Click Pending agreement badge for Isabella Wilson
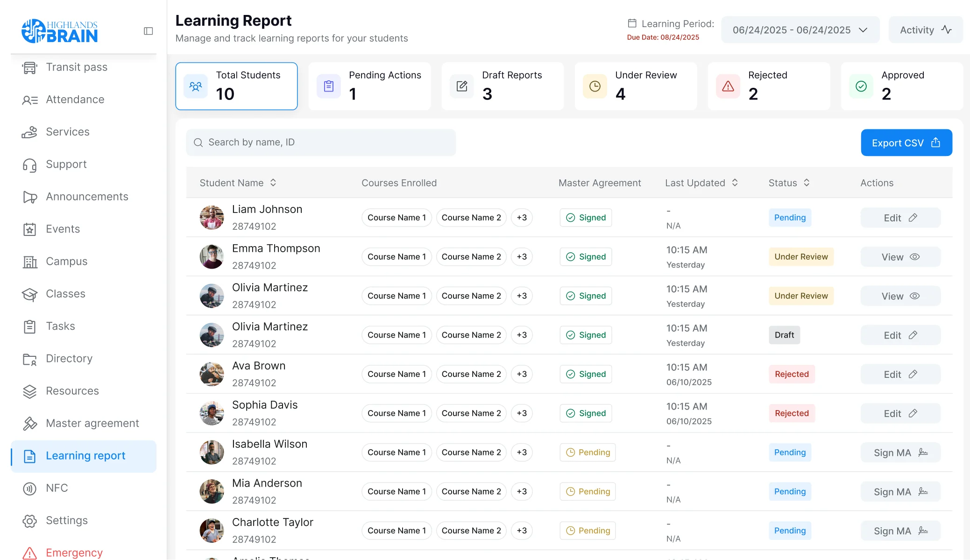 (588, 453)
